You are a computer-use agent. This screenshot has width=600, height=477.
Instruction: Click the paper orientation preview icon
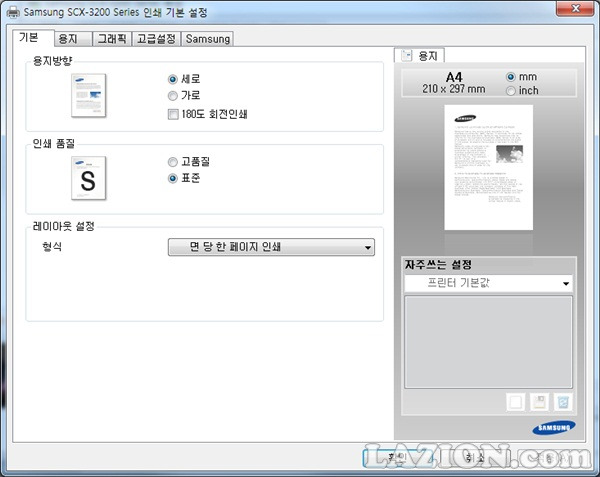click(x=89, y=96)
